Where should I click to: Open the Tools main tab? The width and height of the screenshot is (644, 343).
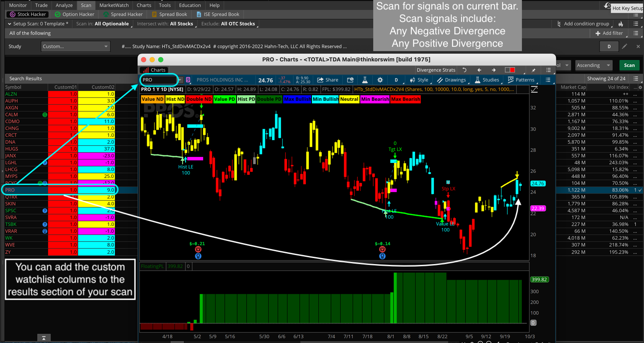point(165,5)
